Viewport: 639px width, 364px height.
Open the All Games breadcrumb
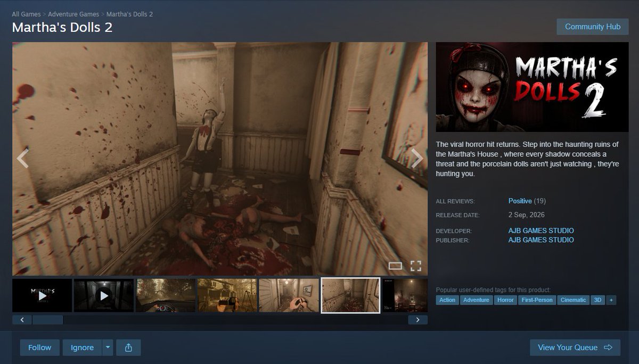click(26, 14)
